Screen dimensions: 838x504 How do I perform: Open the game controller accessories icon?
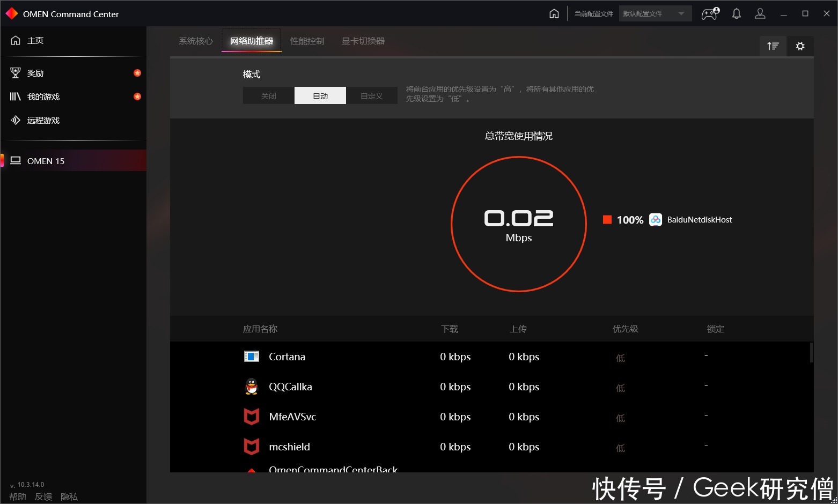[x=709, y=14]
